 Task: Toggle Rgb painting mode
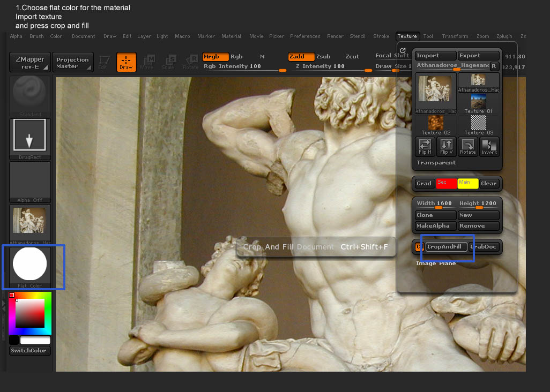(236, 57)
